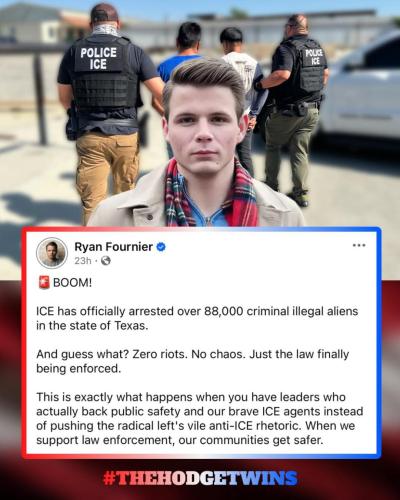Viewport: 400px width, 500px height.
Task: Open the Ryan Fournier profile name link
Action: tap(114, 247)
